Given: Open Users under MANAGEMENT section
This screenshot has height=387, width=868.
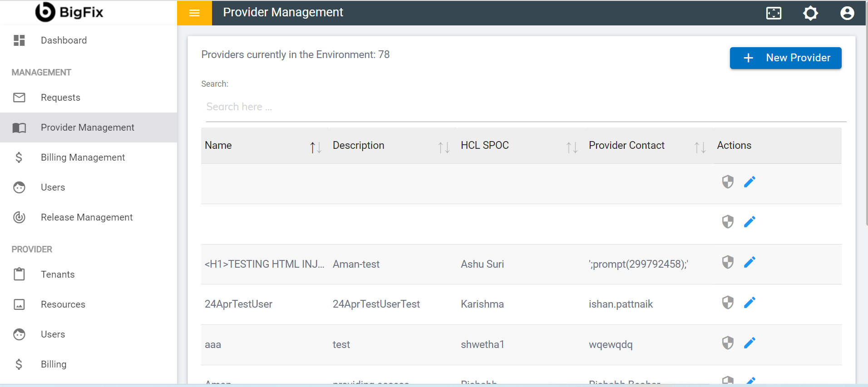Looking at the screenshot, I should [89, 187].
